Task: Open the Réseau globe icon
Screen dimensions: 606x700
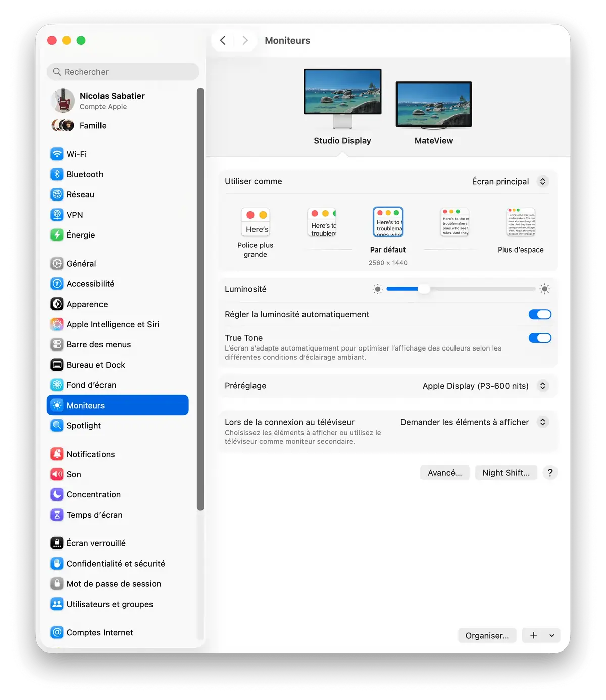Action: coord(57,194)
